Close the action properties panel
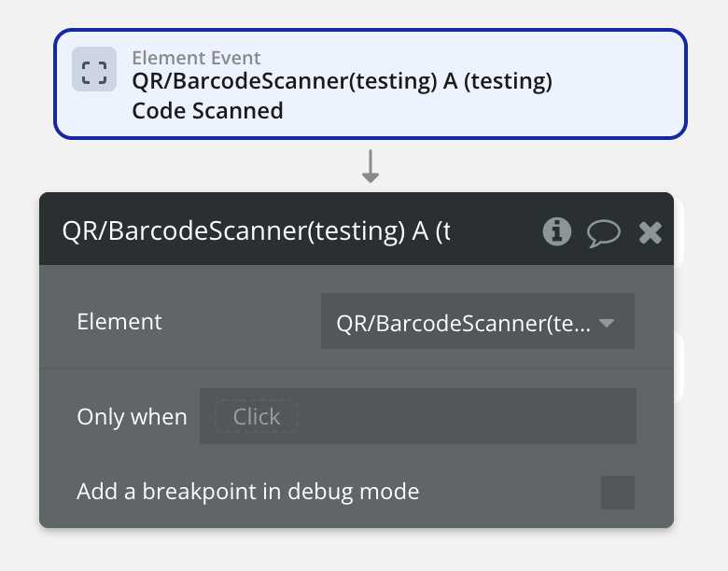Screen dimensions: 728x571 (651, 232)
